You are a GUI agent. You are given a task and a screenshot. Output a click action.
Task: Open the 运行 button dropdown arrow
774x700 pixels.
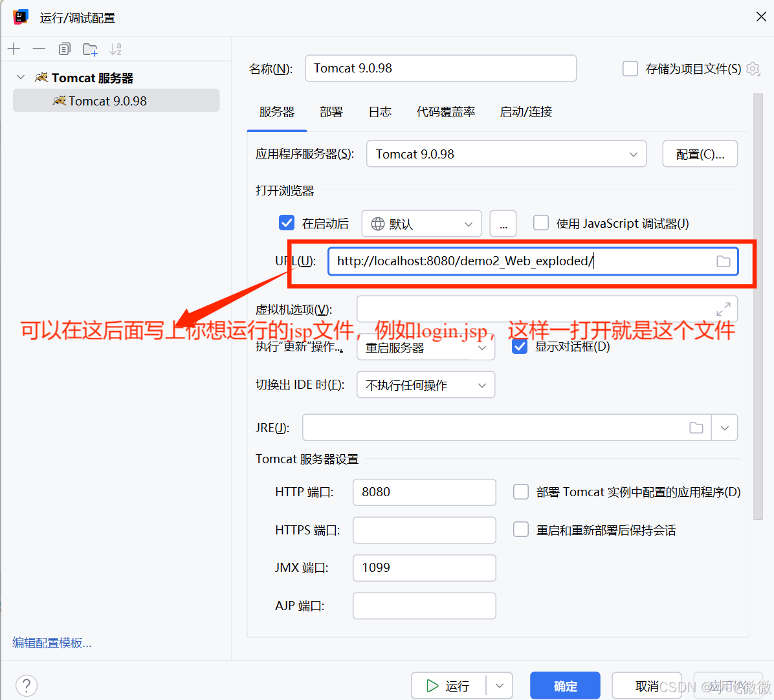point(500,686)
